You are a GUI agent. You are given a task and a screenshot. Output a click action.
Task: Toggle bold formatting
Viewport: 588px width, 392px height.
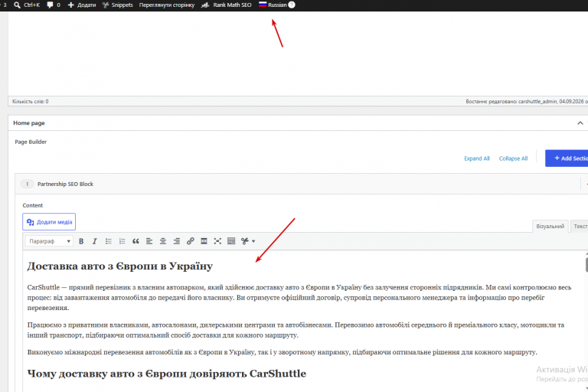[81, 241]
